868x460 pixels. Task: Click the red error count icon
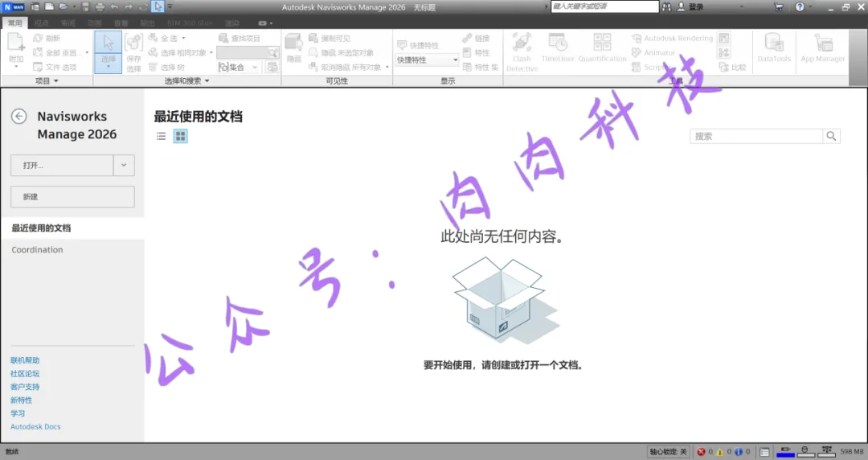(x=701, y=452)
